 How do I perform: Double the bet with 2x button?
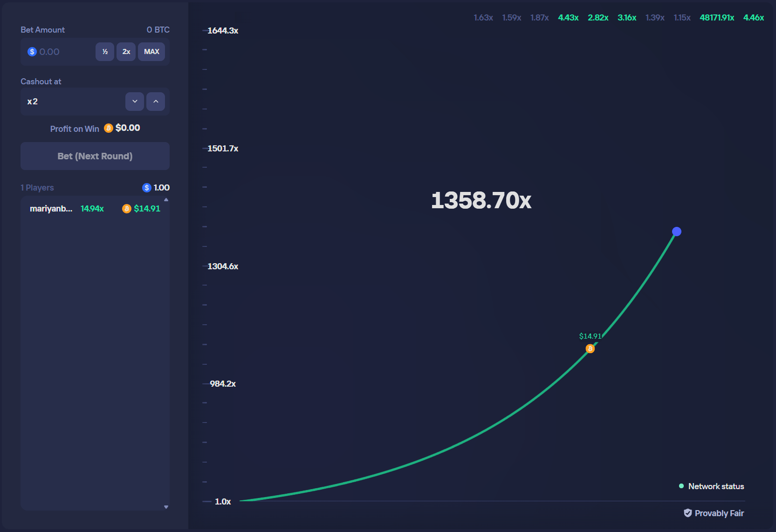[x=126, y=52]
